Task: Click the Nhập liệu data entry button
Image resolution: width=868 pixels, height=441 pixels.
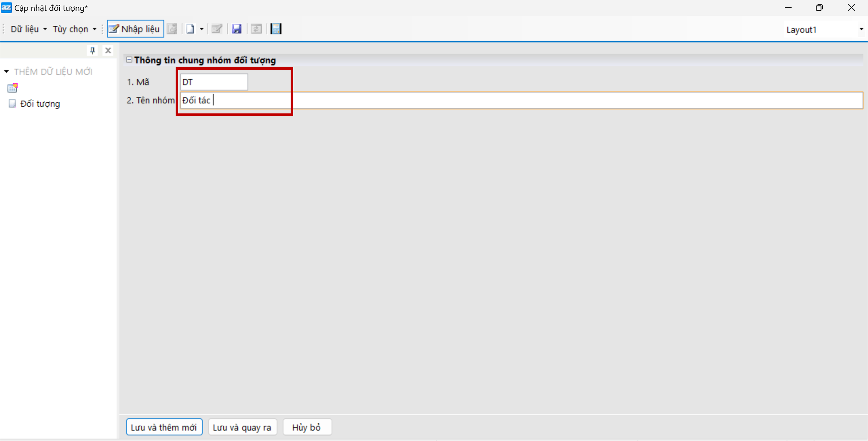Action: [135, 29]
